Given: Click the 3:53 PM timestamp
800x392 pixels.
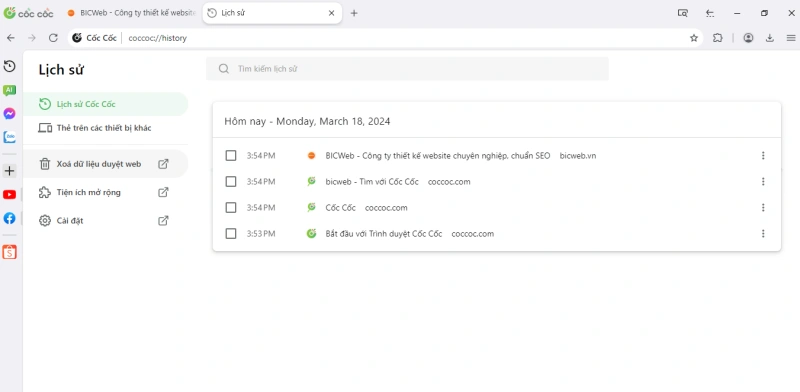Looking at the screenshot, I should coord(261,234).
